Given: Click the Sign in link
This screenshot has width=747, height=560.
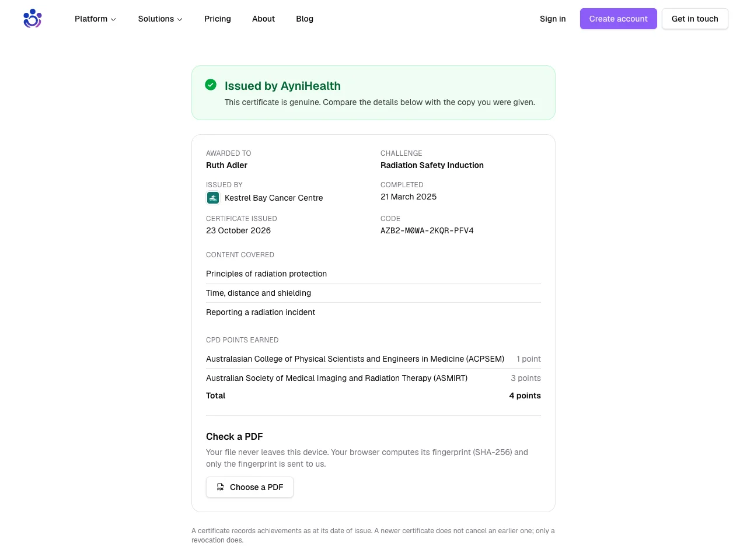Looking at the screenshot, I should point(553,19).
